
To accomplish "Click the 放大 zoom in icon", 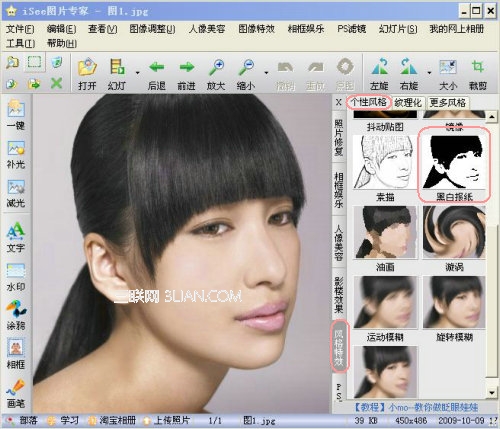I will (216, 74).
